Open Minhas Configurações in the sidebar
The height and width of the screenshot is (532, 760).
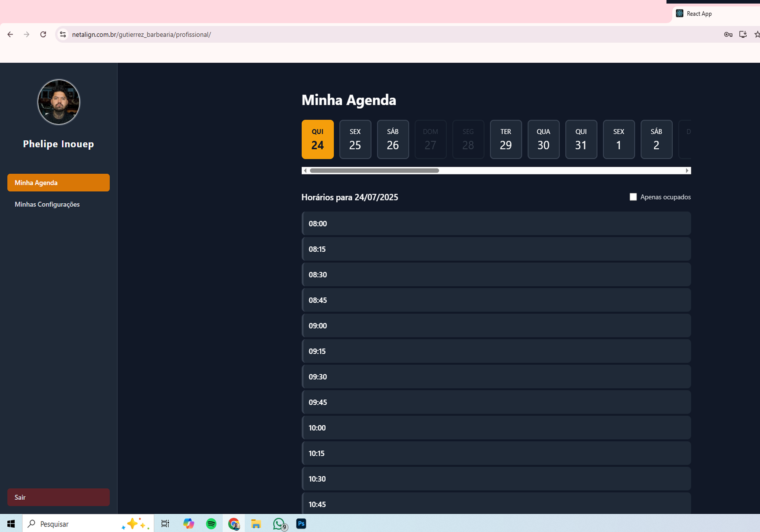(47, 204)
